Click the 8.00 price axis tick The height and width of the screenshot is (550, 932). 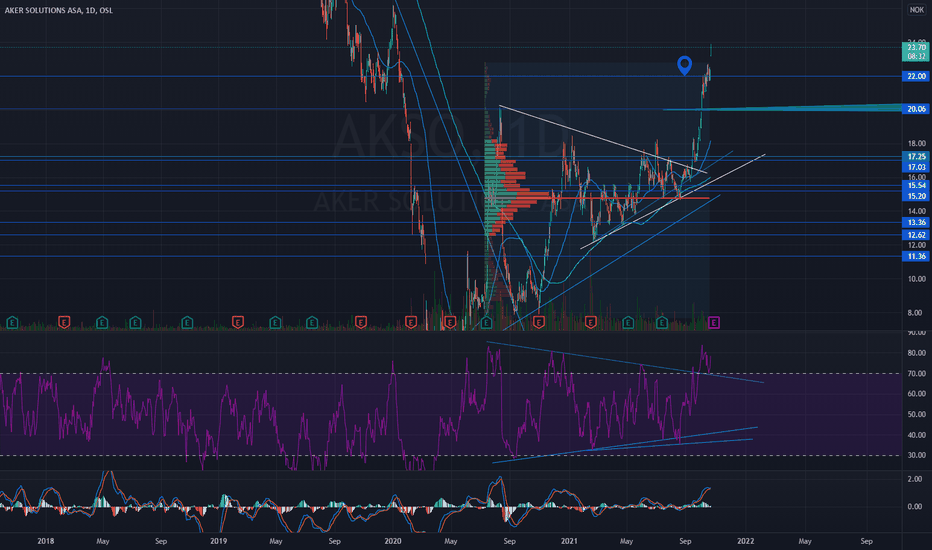917,313
